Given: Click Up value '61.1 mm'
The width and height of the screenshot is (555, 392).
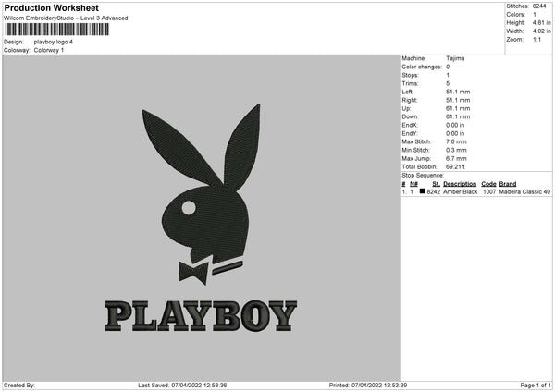Looking at the screenshot, I should tap(458, 108).
